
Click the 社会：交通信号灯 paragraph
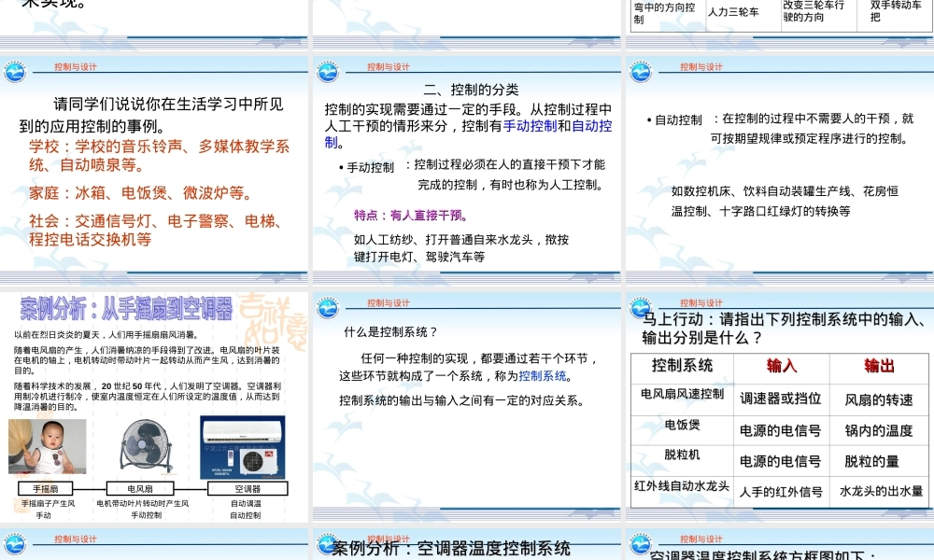point(156,231)
